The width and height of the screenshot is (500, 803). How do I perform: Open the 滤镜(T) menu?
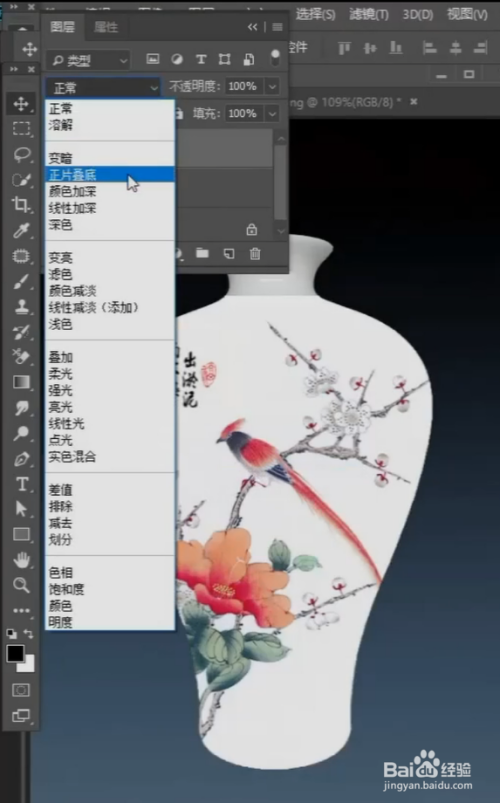(x=368, y=14)
